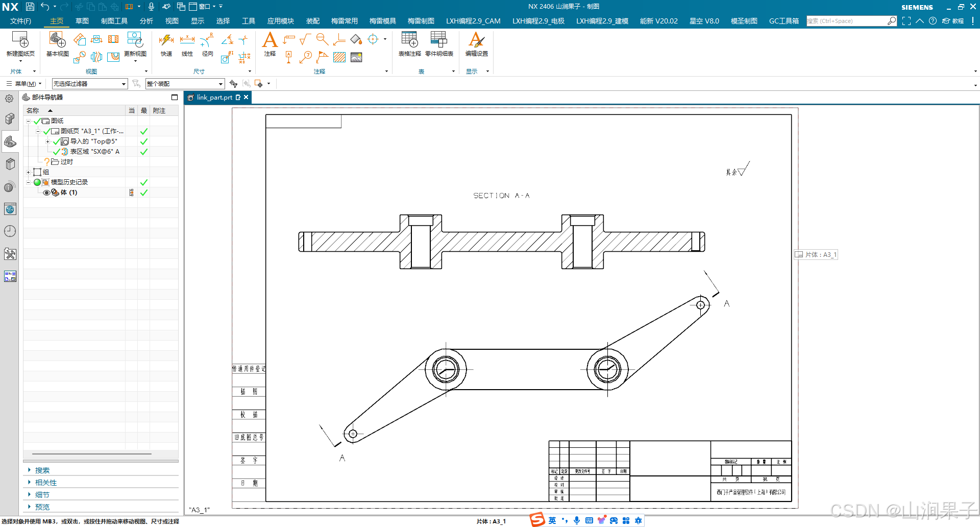
Task: Select the angular dimension tool
Action: coord(228,39)
